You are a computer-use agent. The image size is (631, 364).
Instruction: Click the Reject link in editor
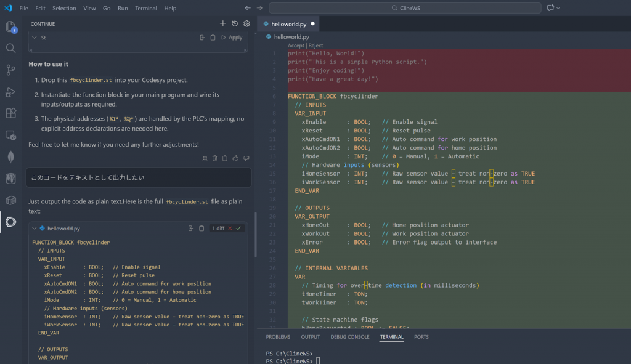[x=315, y=46]
